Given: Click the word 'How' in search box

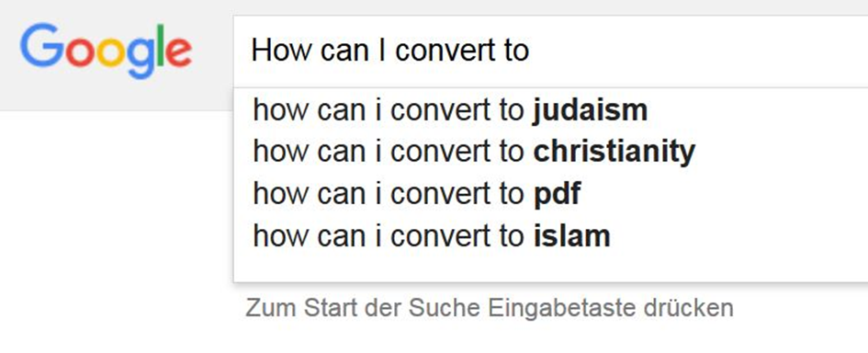Looking at the screenshot, I should 281,51.
